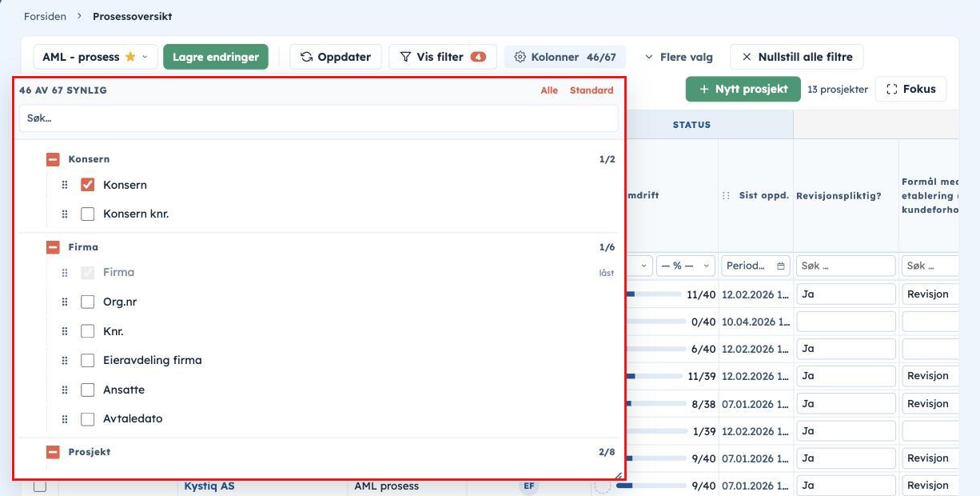Click the Alle link in columns panel

tap(549, 90)
